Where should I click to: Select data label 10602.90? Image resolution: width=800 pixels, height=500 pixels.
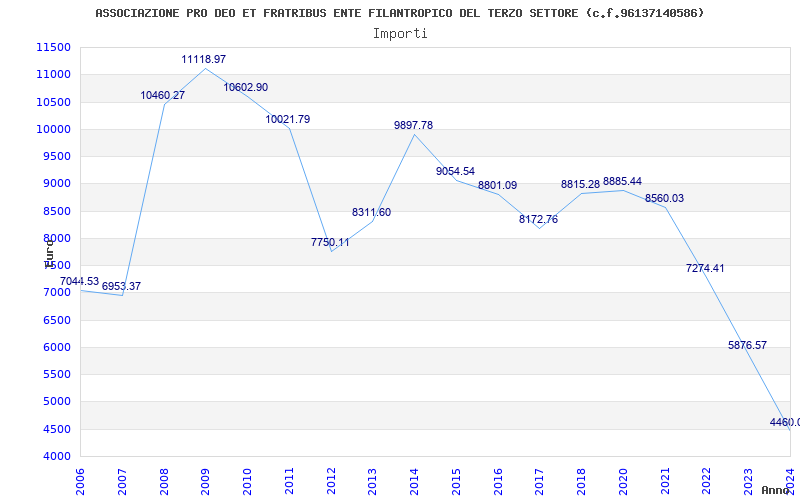pyautogui.click(x=245, y=87)
